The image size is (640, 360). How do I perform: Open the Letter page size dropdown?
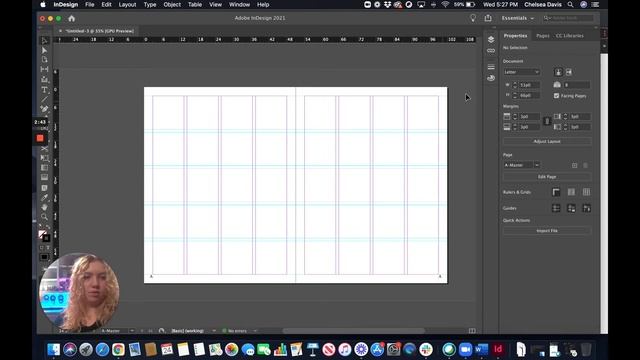click(521, 72)
